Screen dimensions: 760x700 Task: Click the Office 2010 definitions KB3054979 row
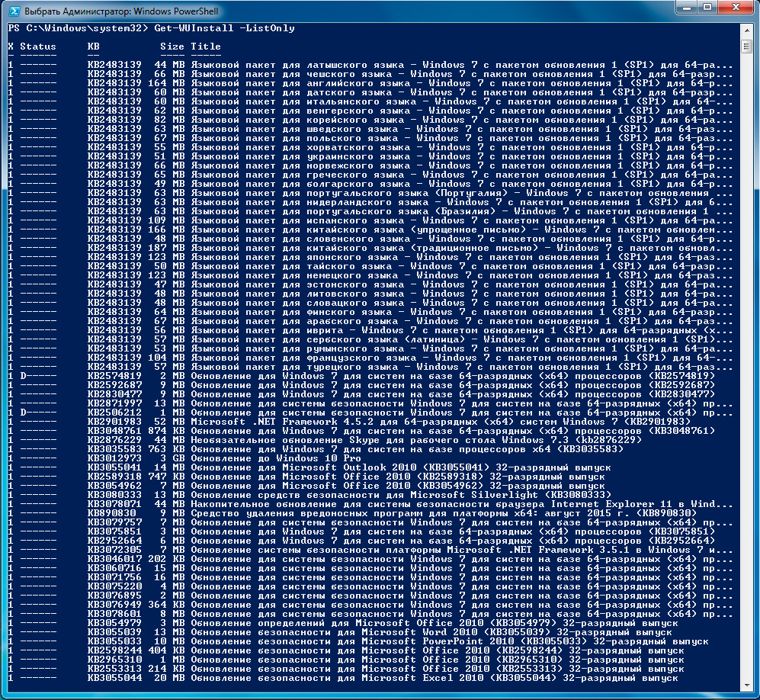pos(343,624)
